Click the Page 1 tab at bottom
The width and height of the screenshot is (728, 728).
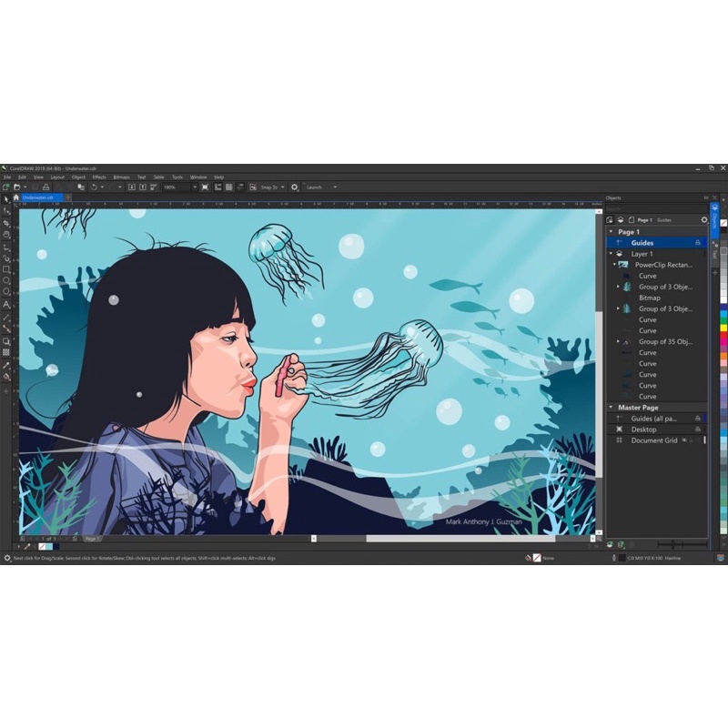click(x=92, y=539)
